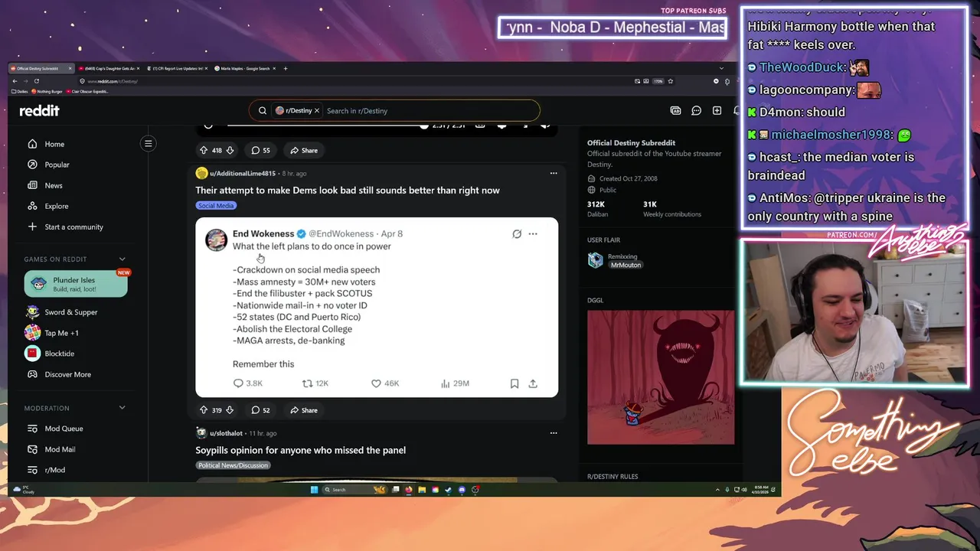Click the browser back arrow
Viewport: 980px width, 551px height.
click(x=15, y=81)
